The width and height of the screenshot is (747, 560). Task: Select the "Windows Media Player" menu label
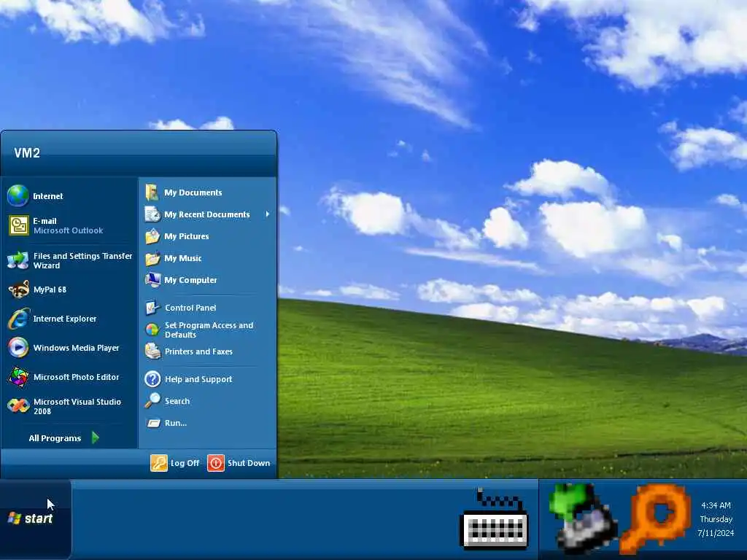(76, 348)
